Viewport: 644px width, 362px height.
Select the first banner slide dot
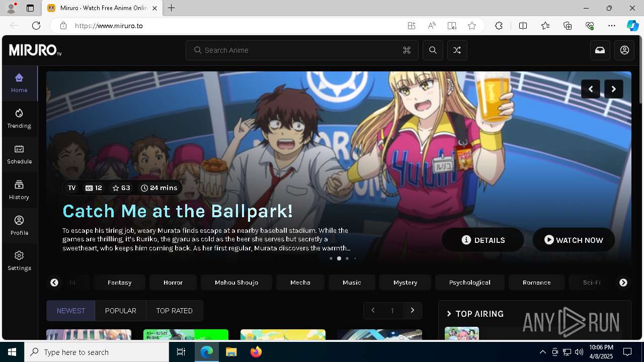[331, 258]
